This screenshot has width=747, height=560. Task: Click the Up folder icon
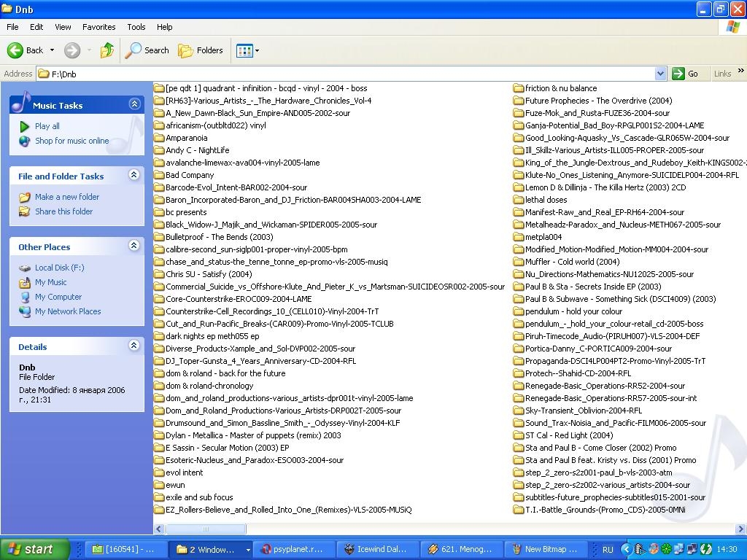[107, 50]
